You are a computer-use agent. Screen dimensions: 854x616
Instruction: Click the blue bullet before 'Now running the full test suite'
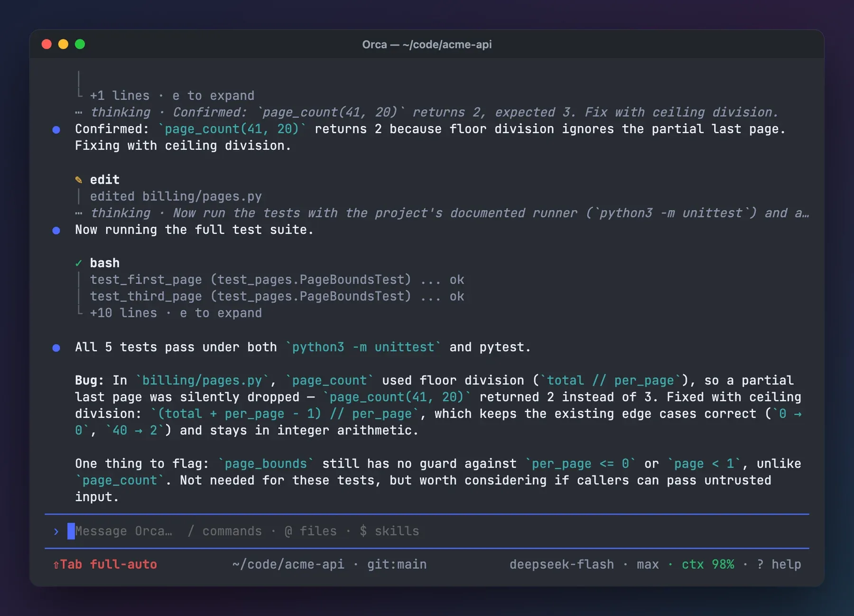56,230
